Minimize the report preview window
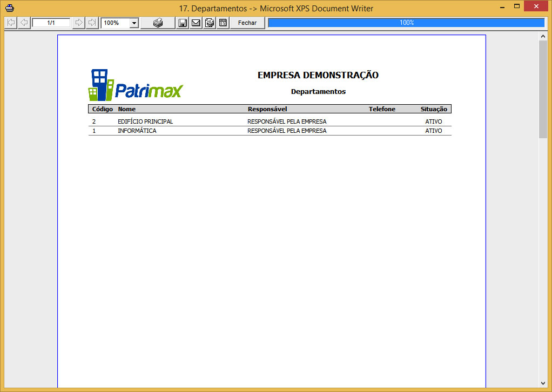Image resolution: width=552 pixels, height=392 pixels. (502, 6)
